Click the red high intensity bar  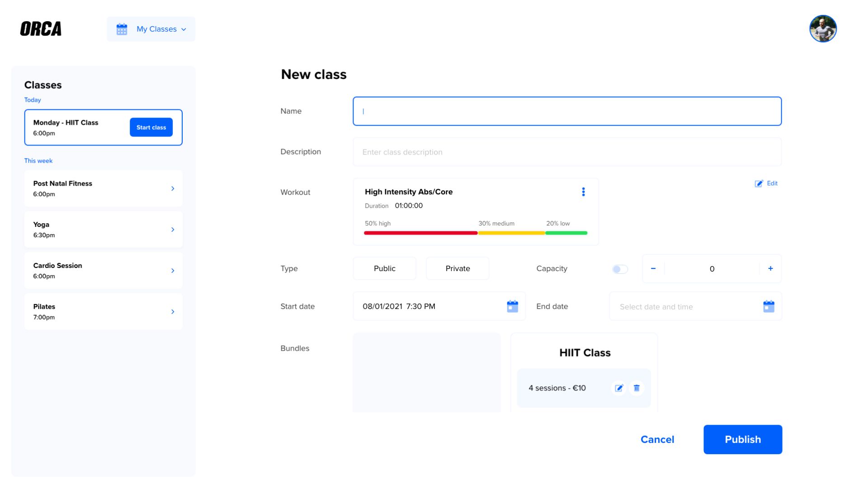coord(420,233)
